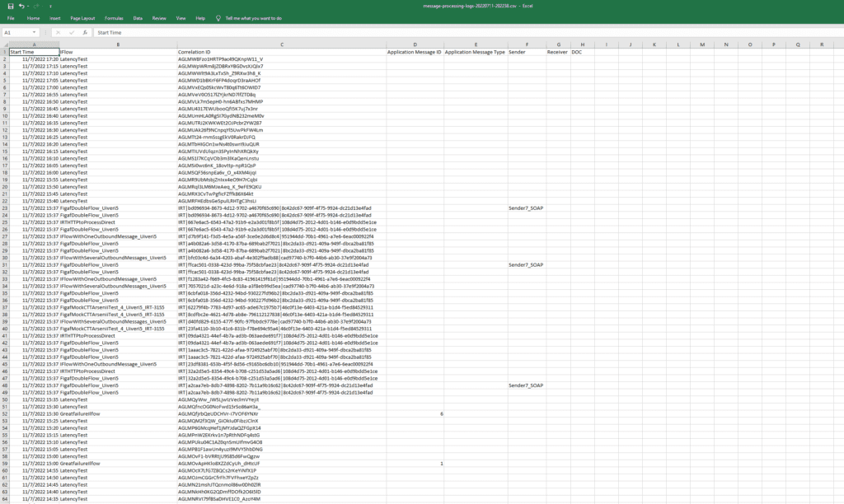Image resolution: width=844 pixels, height=504 pixels.
Task: Select row 23 header
Action: (4, 208)
